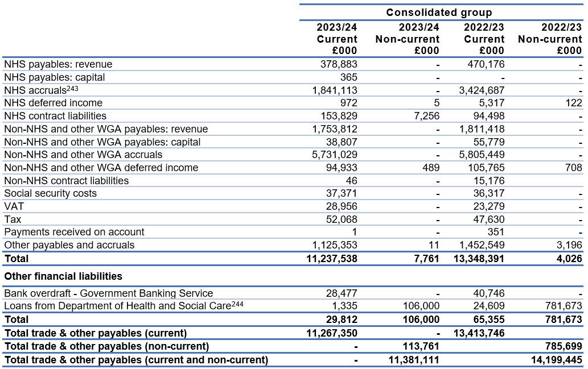Viewport: 588px width, 369px height.
Task: Click footnote 244 after Social Care loans
Action: pyautogui.click(x=237, y=304)
